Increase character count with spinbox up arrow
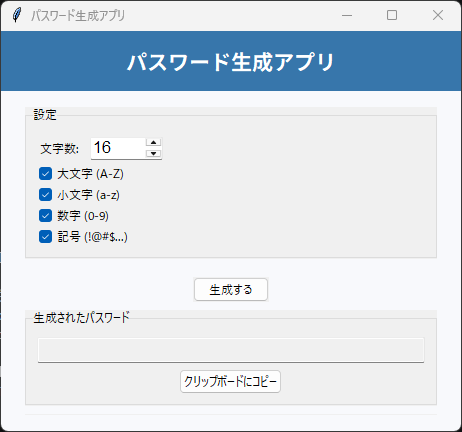 pyautogui.click(x=153, y=142)
